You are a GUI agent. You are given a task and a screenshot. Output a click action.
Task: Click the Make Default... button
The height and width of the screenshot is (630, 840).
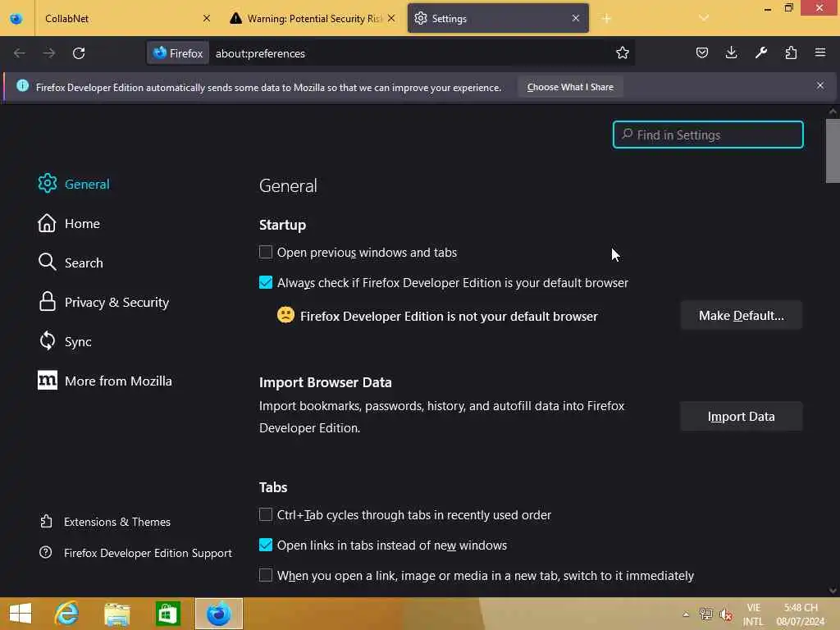[741, 316]
